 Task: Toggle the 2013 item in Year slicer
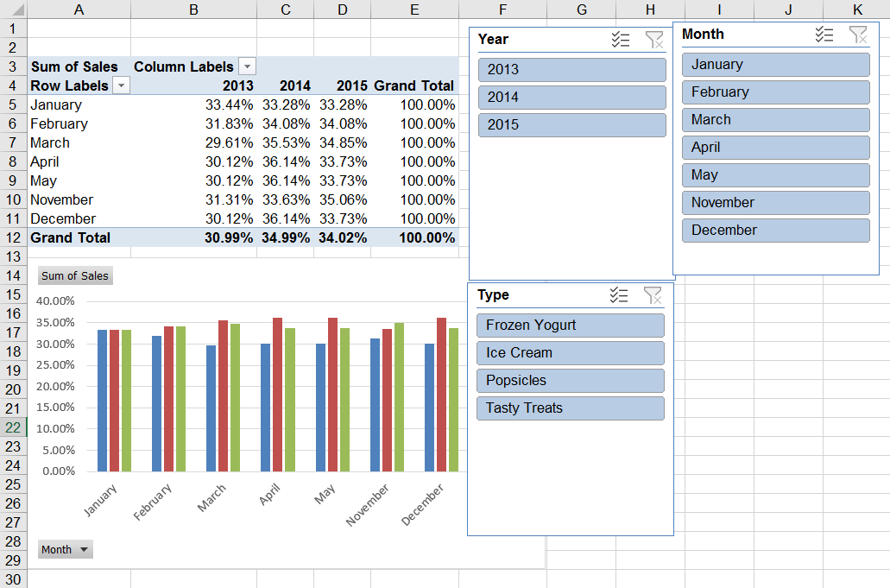571,70
